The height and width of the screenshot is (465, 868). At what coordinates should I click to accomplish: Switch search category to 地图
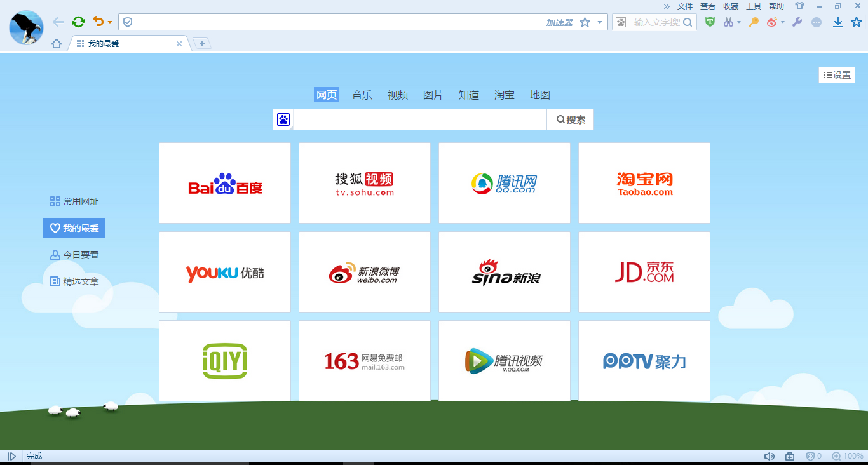pyautogui.click(x=540, y=95)
